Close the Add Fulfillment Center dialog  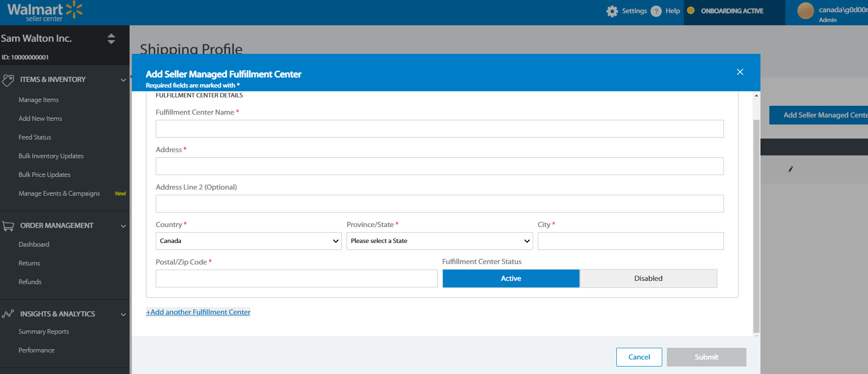tap(740, 72)
